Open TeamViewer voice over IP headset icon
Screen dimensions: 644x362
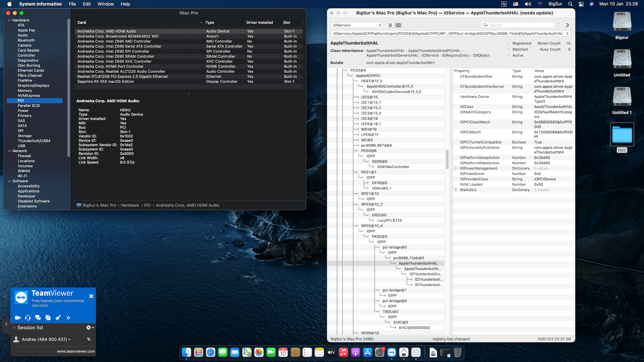coord(28,317)
